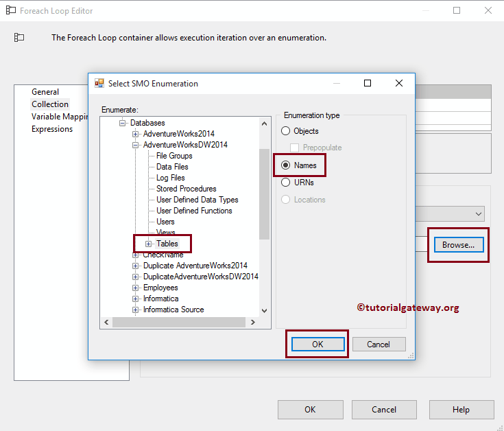Expand the DuplicateAdventureWorksDW2014 node
Screen dimensions: 504x431
(135, 277)
